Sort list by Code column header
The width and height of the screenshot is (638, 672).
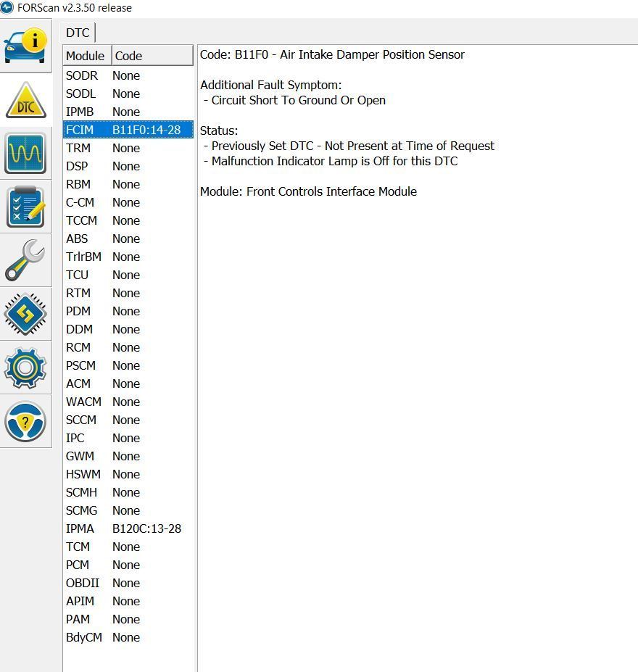(x=152, y=56)
